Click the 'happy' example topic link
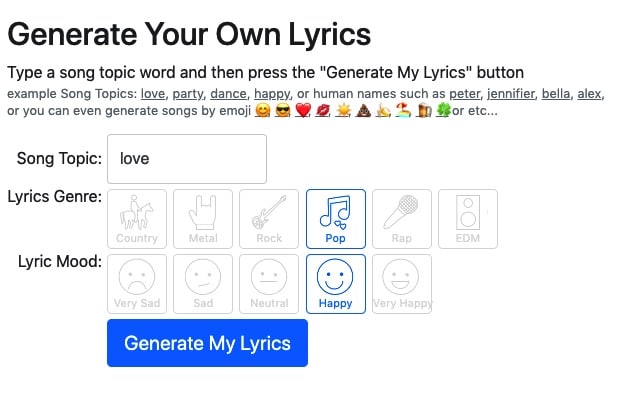 pos(272,94)
